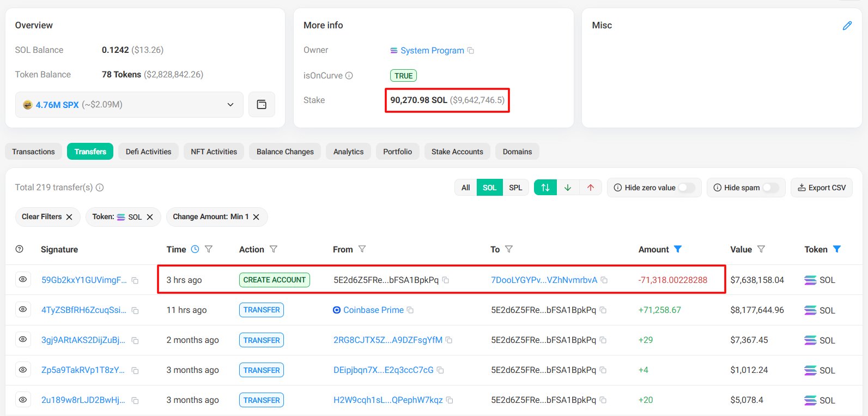The height and width of the screenshot is (416, 868).
Task: Open the To column filter
Action: click(x=509, y=249)
